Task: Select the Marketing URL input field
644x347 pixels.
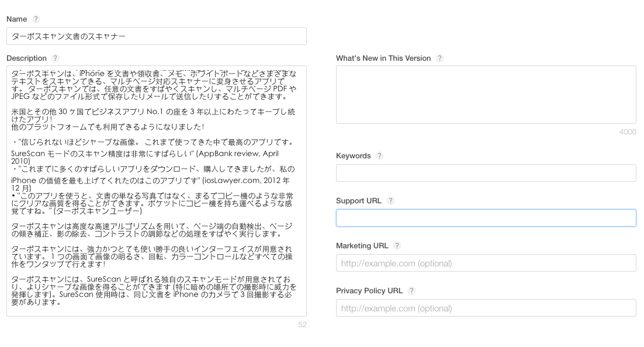Action: tap(486, 263)
